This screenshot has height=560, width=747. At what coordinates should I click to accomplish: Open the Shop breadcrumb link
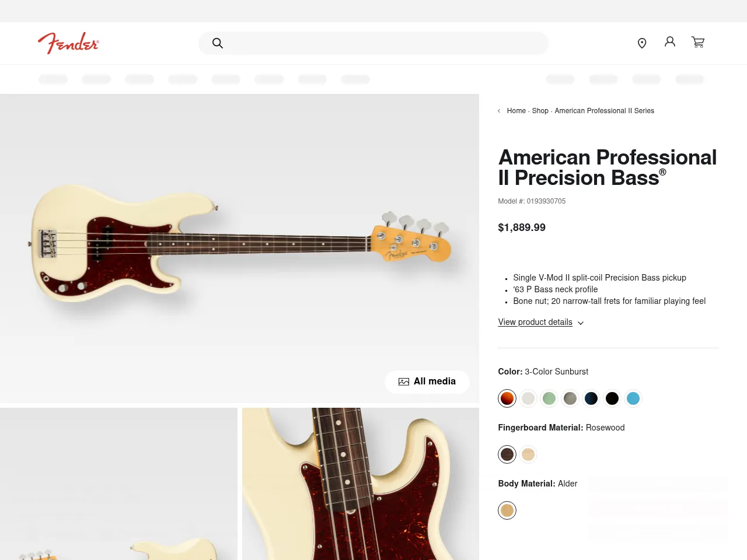click(540, 111)
